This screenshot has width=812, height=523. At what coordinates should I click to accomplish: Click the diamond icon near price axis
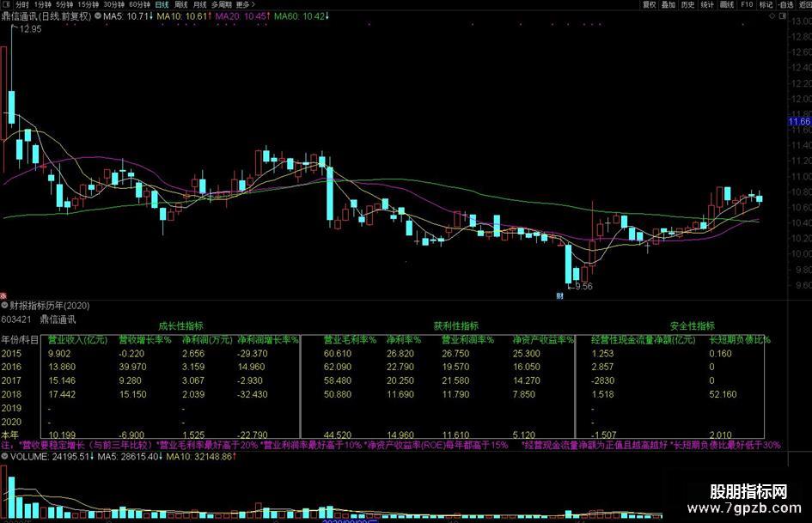(x=772, y=16)
